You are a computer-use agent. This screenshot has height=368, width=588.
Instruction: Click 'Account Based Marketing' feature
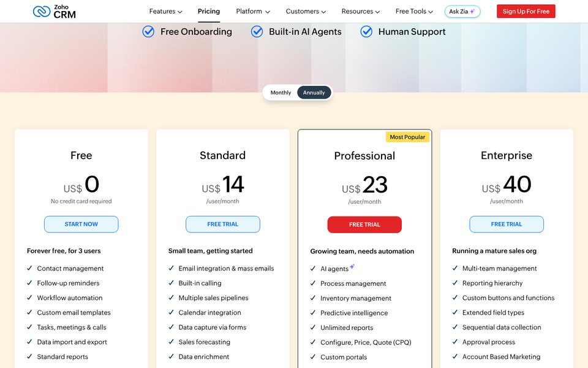pyautogui.click(x=502, y=357)
